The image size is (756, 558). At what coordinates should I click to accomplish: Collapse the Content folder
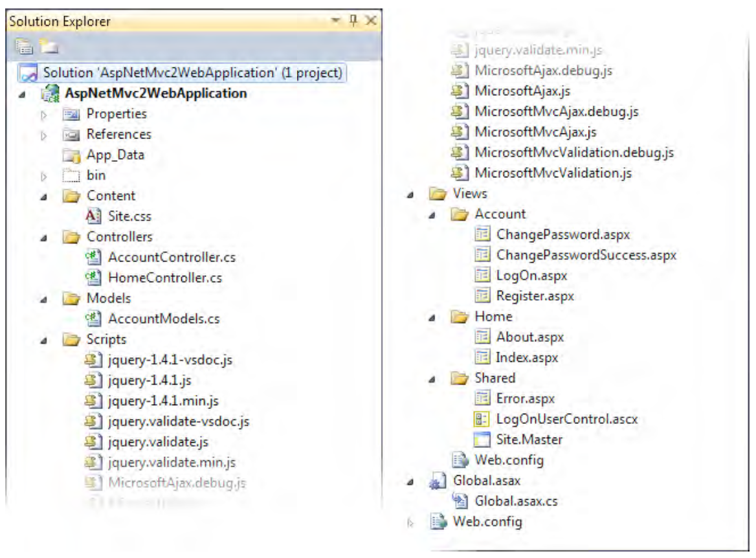pos(44,197)
